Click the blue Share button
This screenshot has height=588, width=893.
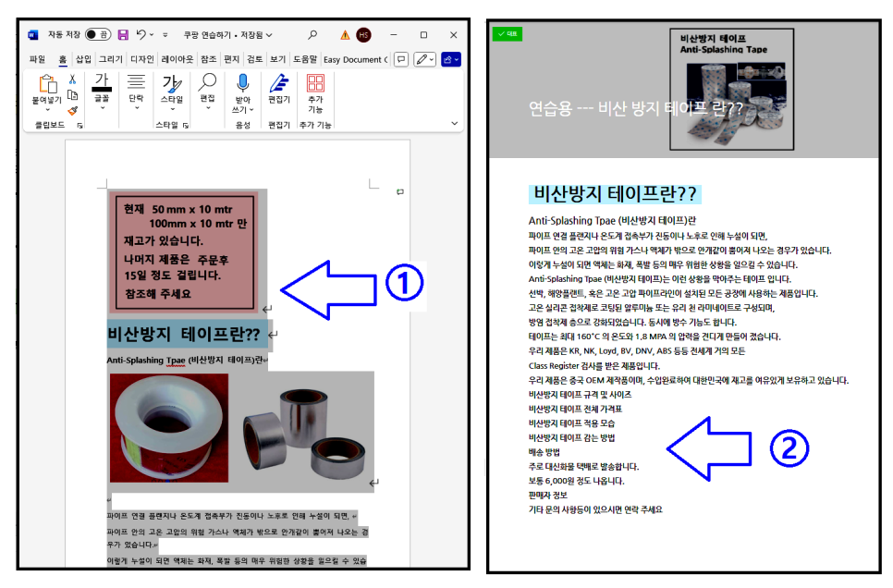pyautogui.click(x=451, y=59)
